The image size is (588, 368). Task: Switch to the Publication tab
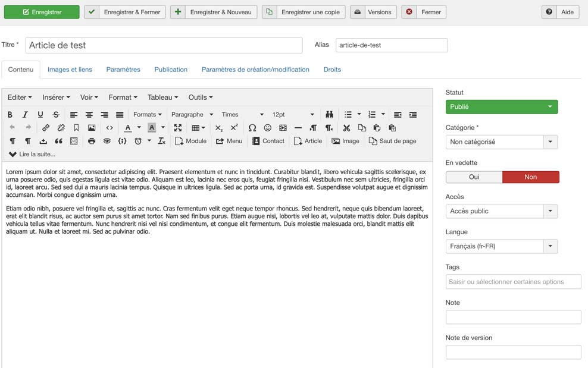coord(171,70)
